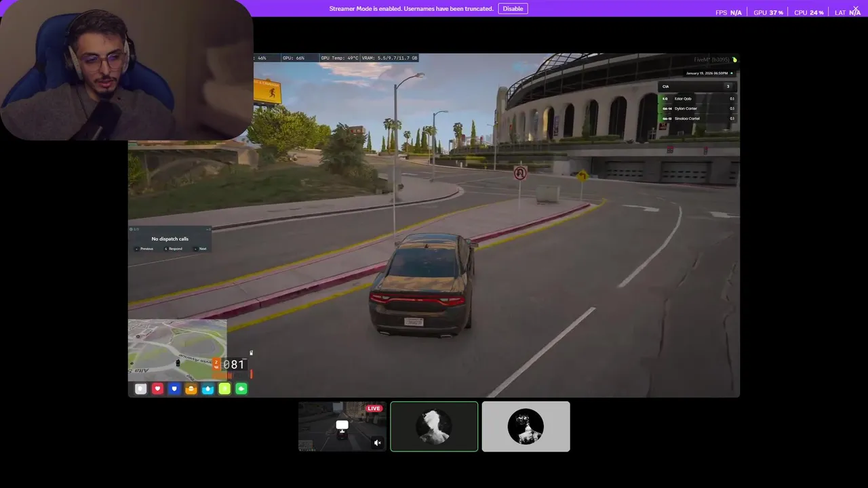
Task: Click the FiveM build watermark icon
Action: pyautogui.click(x=734, y=60)
